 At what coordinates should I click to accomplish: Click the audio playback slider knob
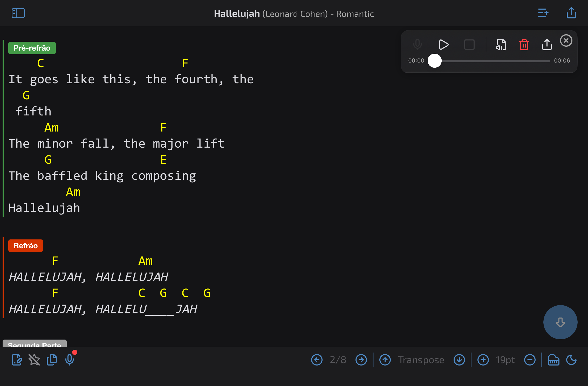click(x=435, y=61)
